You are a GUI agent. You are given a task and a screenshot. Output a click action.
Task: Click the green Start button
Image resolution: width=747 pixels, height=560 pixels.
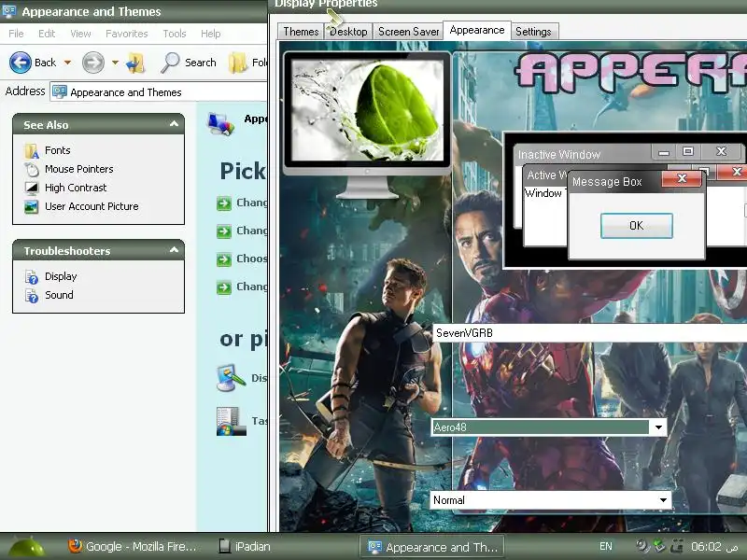[27, 547]
